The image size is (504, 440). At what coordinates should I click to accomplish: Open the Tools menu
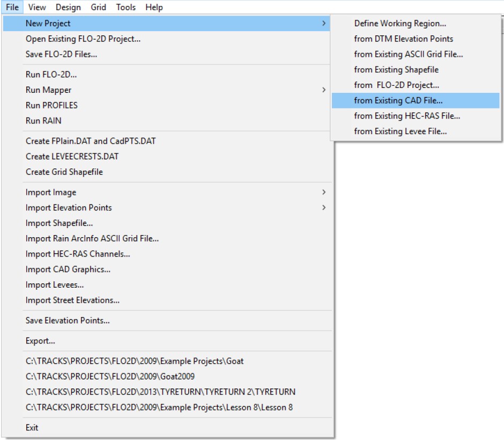[125, 7]
